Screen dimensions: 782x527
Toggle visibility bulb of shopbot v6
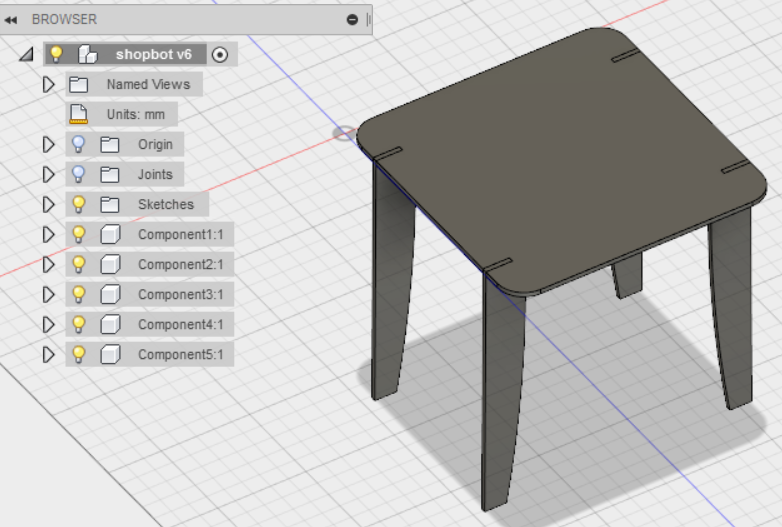click(x=56, y=54)
